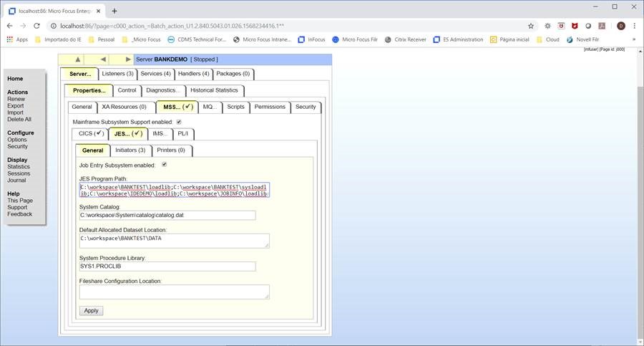Click Home in the sidebar
The width and height of the screenshot is (644, 346).
[15, 79]
